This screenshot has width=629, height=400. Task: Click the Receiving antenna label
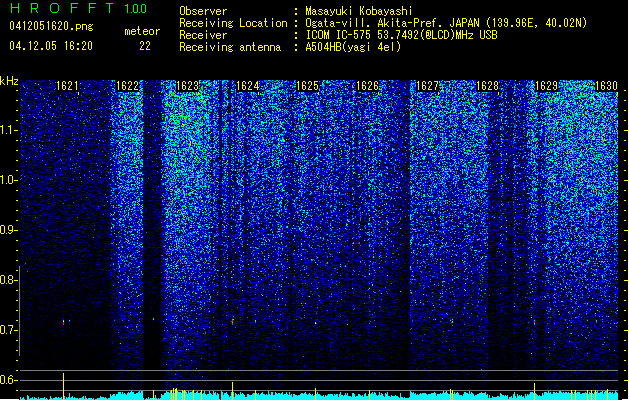click(230, 47)
